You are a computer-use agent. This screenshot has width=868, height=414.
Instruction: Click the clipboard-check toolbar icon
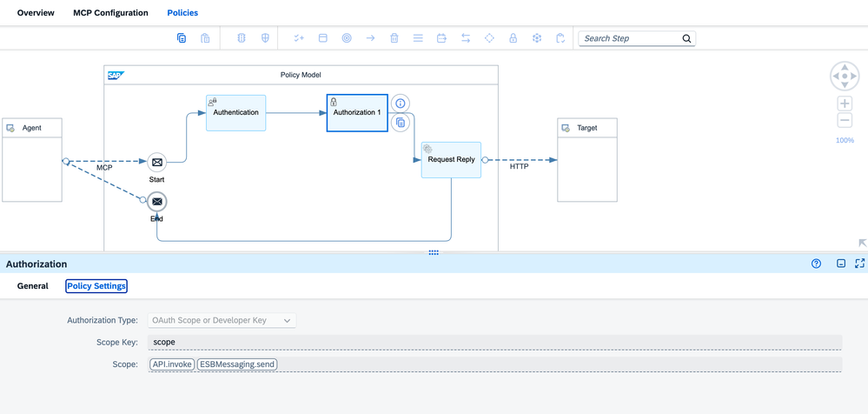point(560,38)
